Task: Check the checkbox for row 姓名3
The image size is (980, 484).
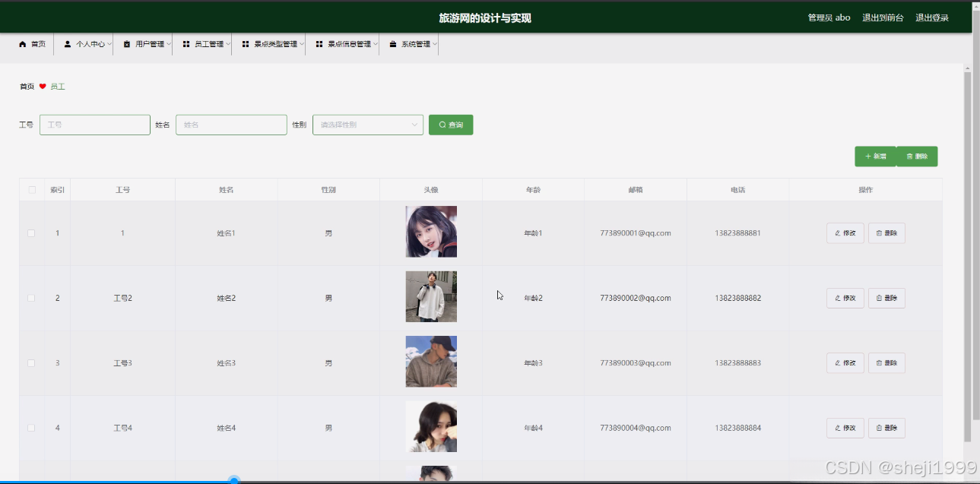Action: click(31, 363)
